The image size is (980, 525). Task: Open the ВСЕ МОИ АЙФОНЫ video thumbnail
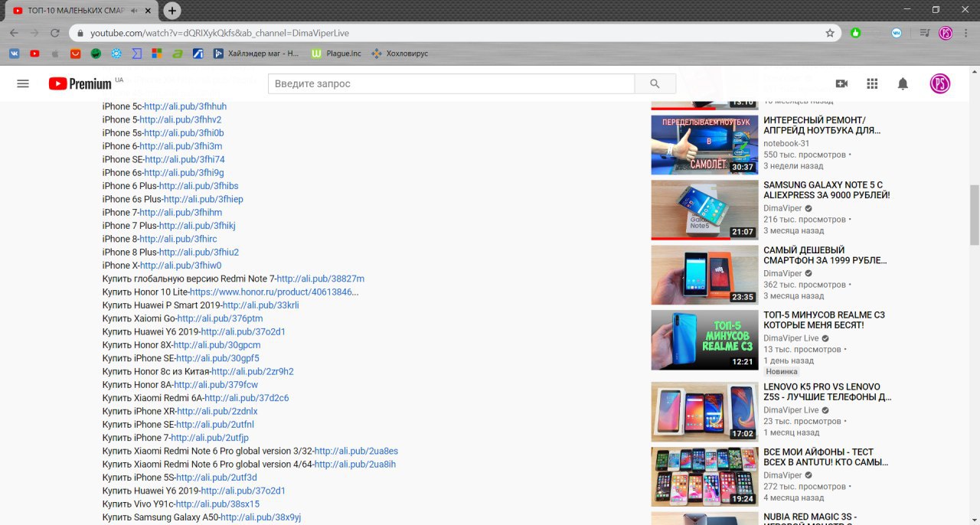tap(704, 477)
